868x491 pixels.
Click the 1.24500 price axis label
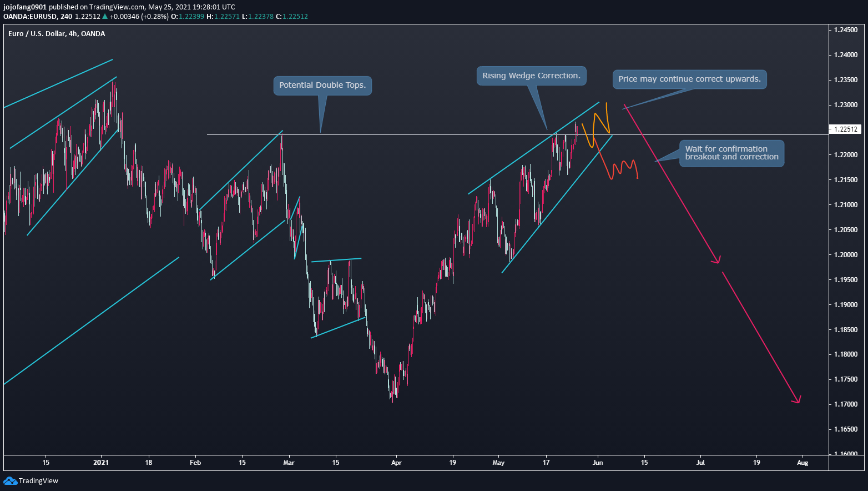pyautogui.click(x=846, y=30)
